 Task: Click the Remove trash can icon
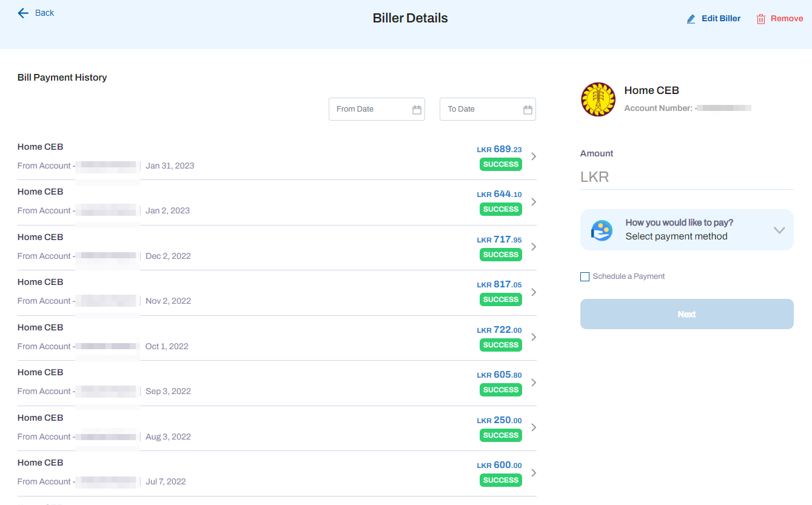tap(761, 19)
